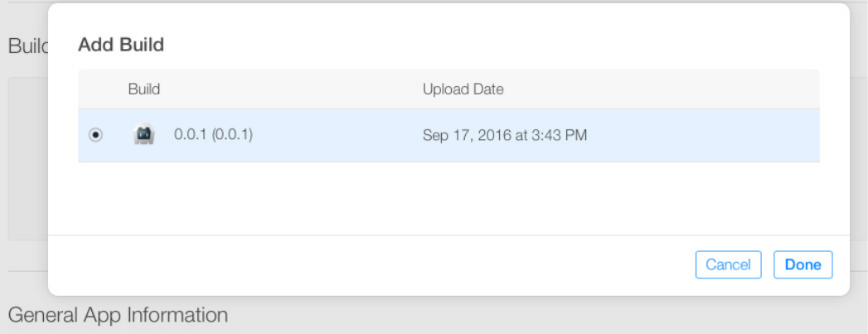Click the dimmed background right of dialog
This screenshot has height=334, width=868.
click(x=859, y=149)
